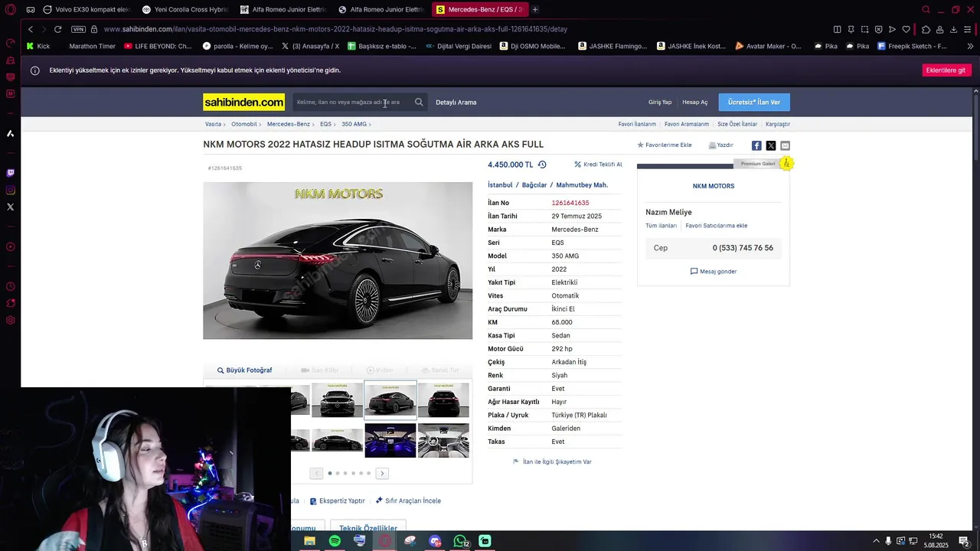The height and width of the screenshot is (551, 980).
Task: Click Kredi Teklifi Al link
Action: click(599, 165)
